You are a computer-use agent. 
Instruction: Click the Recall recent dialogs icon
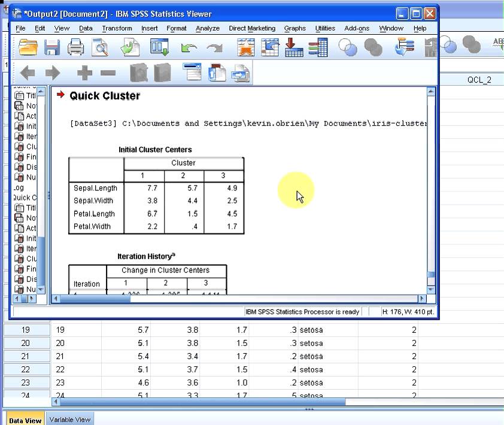(x=159, y=47)
